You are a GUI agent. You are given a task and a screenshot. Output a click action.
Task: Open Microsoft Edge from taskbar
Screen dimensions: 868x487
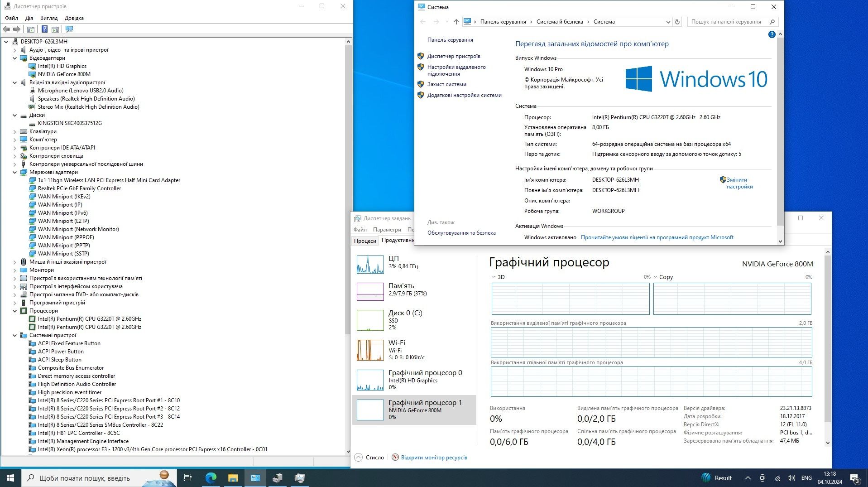tap(211, 478)
